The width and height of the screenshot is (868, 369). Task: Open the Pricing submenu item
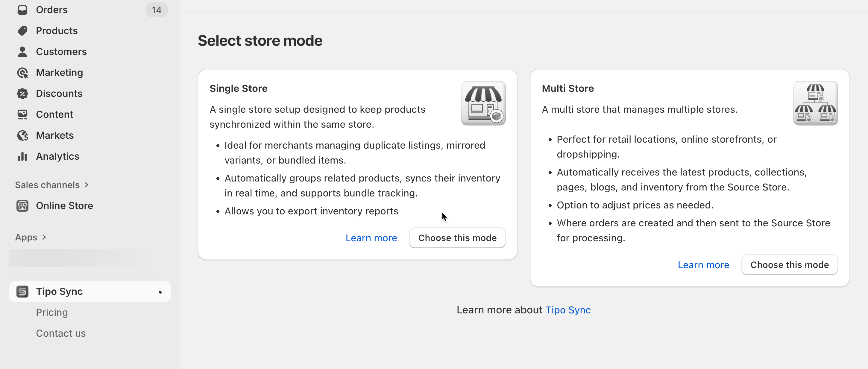pos(52,312)
